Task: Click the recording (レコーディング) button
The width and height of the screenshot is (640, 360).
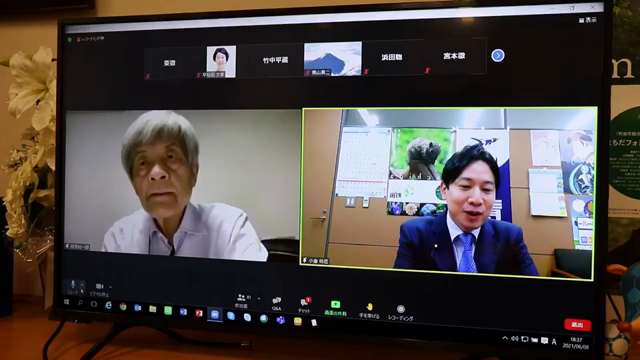Action: click(401, 313)
